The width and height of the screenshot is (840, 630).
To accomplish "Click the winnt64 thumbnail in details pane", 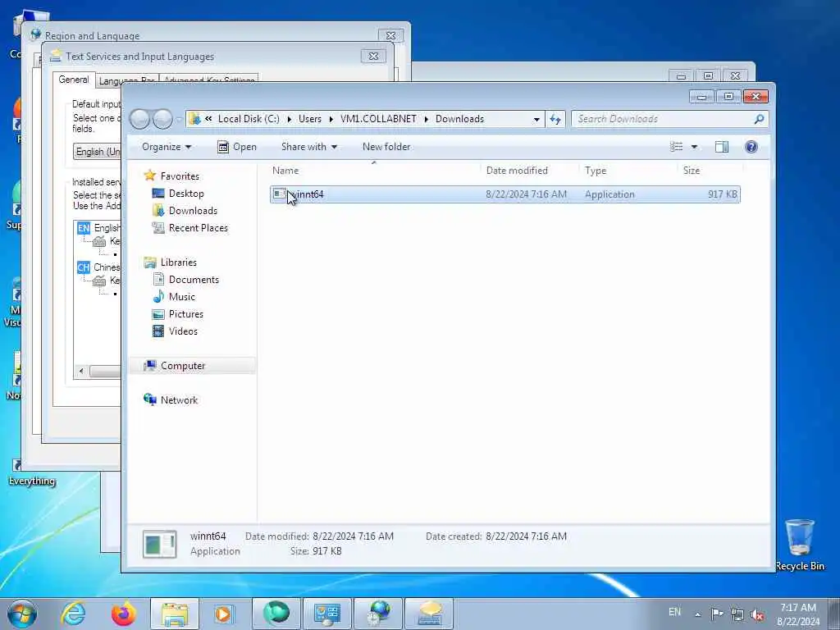I will click(160, 544).
